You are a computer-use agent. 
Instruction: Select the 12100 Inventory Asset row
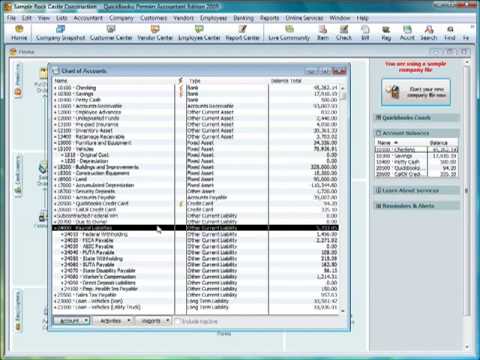pos(196,130)
